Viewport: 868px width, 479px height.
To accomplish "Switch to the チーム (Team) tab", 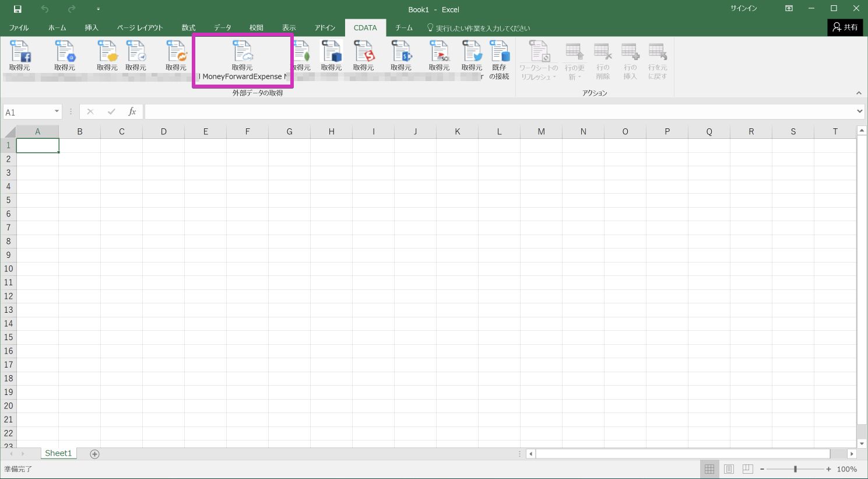I will (404, 28).
